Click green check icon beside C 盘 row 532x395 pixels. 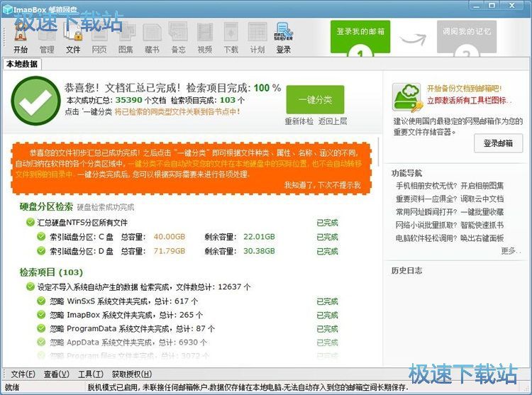click(x=41, y=237)
